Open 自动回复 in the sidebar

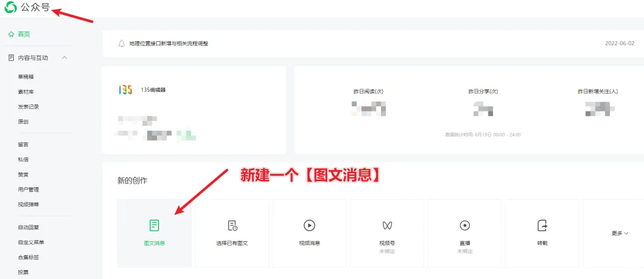29,227
